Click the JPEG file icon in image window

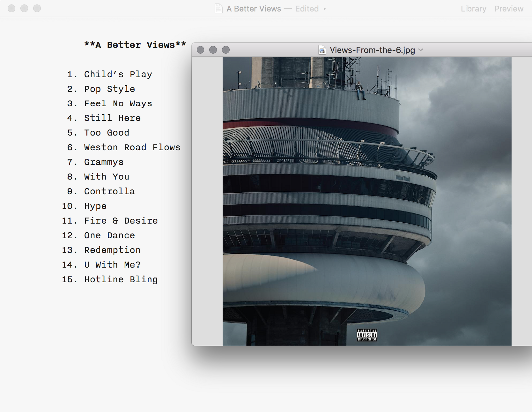click(322, 50)
